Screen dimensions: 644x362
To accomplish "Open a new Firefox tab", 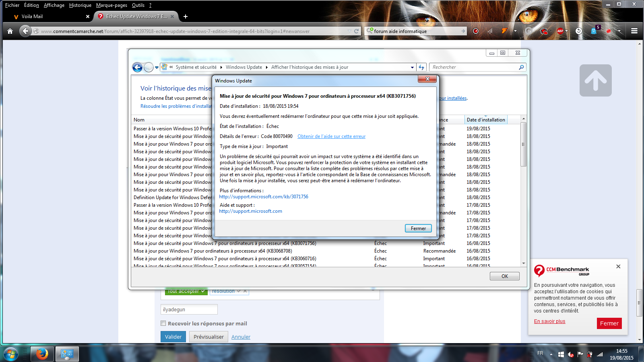I will 186,16.
